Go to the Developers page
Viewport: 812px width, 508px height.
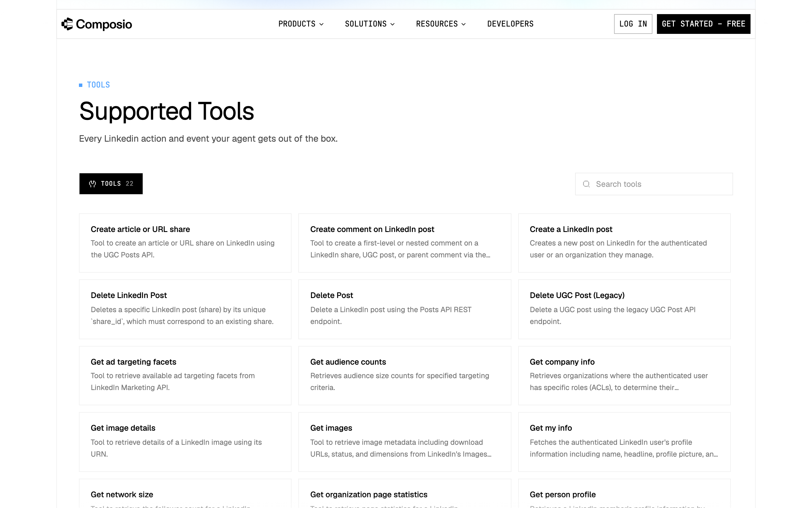point(510,24)
